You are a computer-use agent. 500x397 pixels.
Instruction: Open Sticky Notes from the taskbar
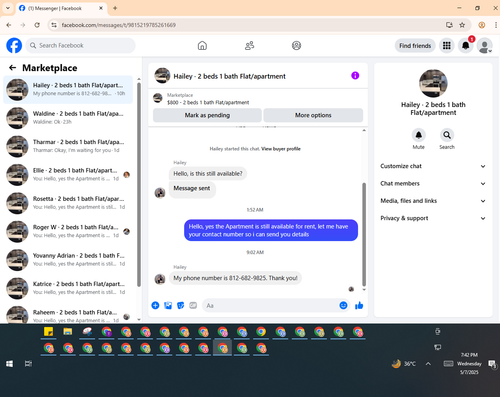pyautogui.click(x=49, y=332)
